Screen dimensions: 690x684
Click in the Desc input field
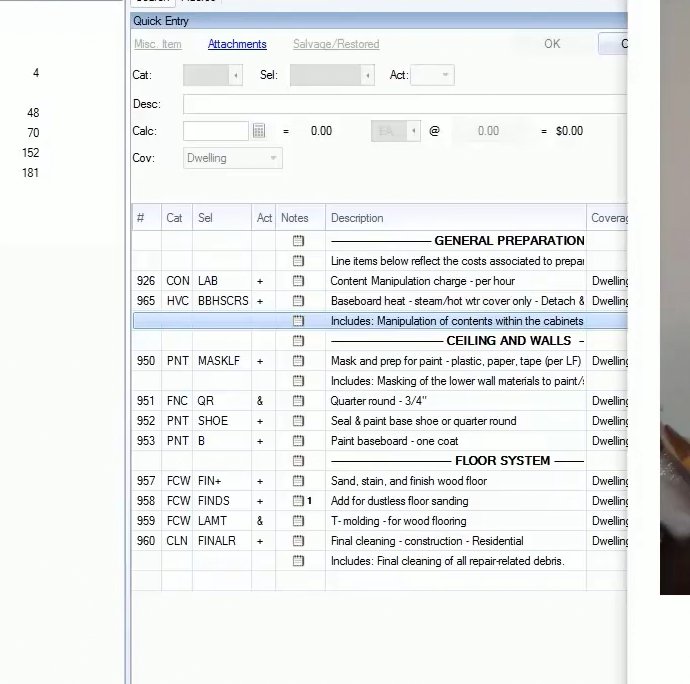pyautogui.click(x=405, y=104)
